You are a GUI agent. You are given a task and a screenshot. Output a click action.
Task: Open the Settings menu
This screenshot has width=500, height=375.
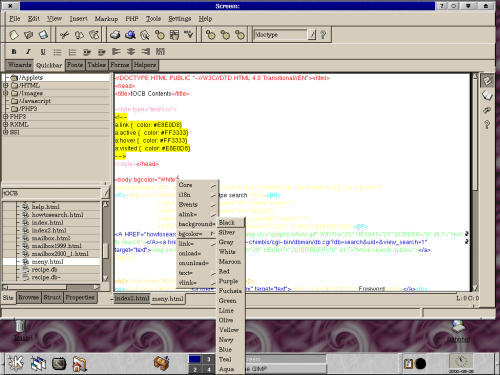180,19
